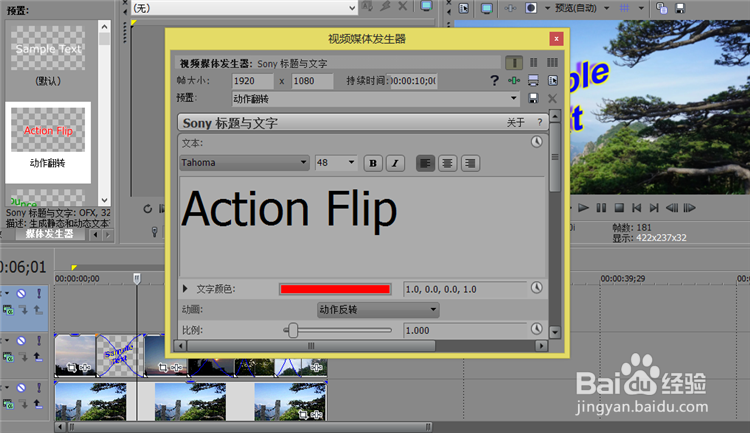Align text left
The image size is (750, 433).
point(425,163)
